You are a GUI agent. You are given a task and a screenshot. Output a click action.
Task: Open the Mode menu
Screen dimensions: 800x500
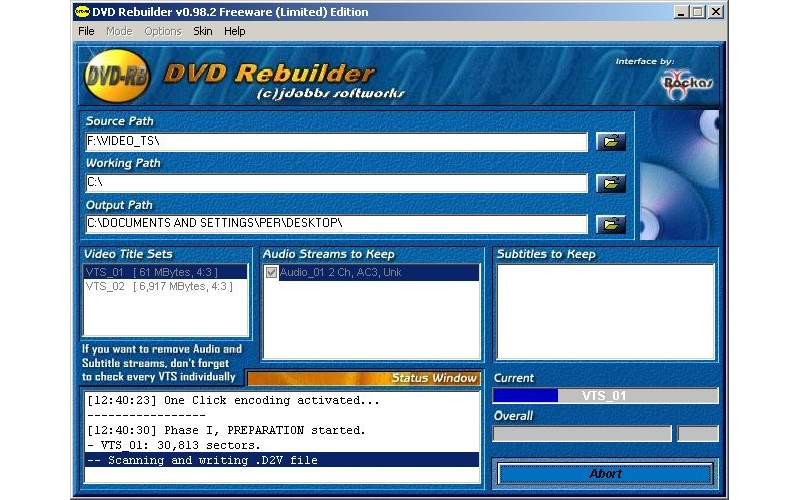coord(119,31)
